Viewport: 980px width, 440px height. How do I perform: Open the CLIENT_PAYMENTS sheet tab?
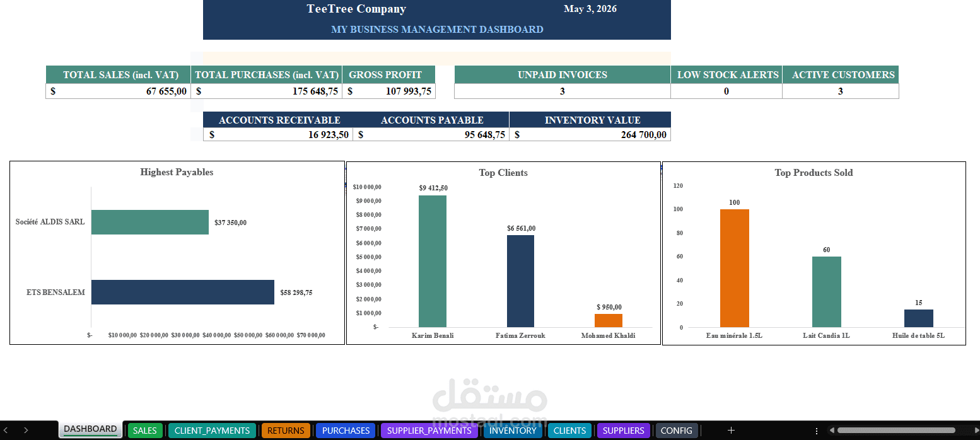[212, 431]
